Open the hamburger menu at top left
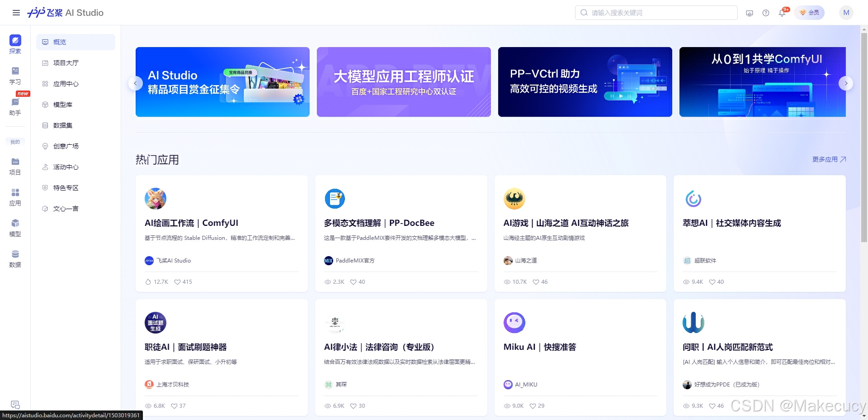The width and height of the screenshot is (868, 420). point(16,13)
